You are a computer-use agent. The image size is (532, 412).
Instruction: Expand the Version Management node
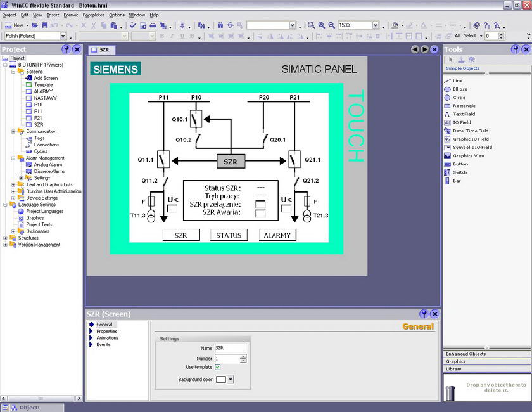[5, 245]
